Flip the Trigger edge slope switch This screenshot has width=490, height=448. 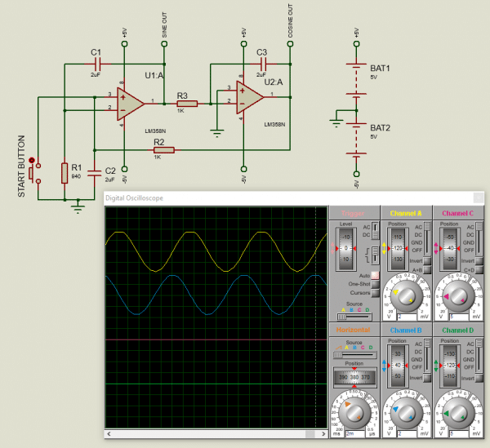(x=375, y=254)
